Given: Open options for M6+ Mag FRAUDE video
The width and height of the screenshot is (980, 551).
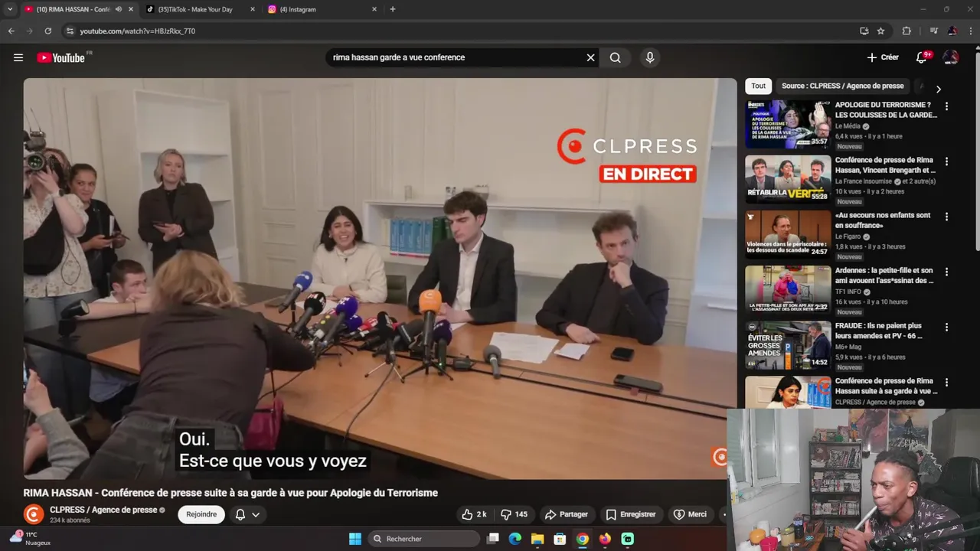Looking at the screenshot, I should [946, 327].
